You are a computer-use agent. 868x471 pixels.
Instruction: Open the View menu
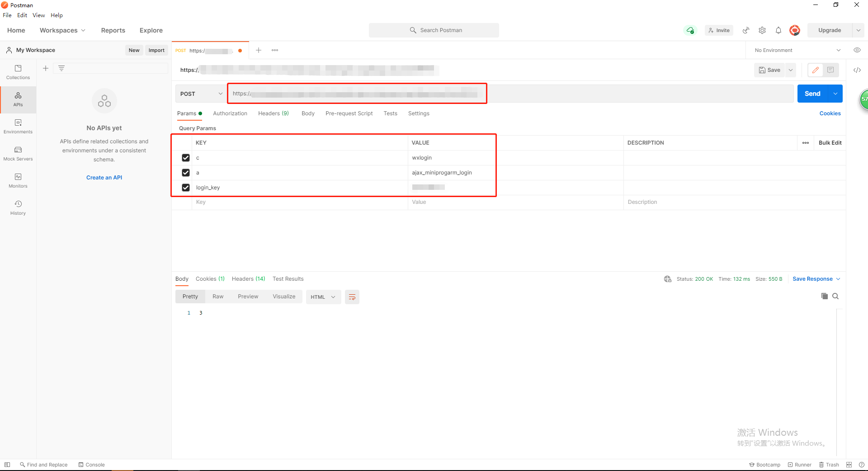pyautogui.click(x=39, y=15)
